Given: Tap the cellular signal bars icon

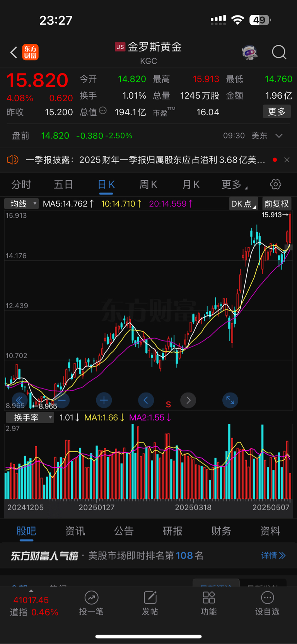Looking at the screenshot, I should [x=218, y=20].
